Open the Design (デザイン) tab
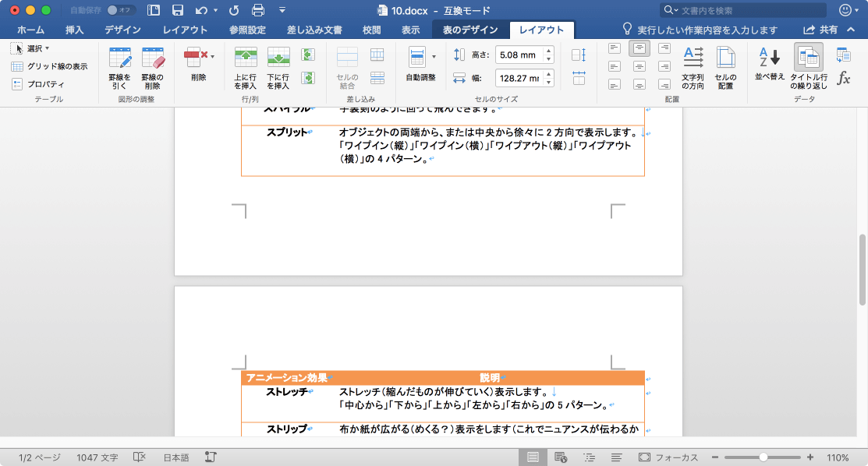Image resolution: width=868 pixels, height=466 pixels. click(x=123, y=30)
